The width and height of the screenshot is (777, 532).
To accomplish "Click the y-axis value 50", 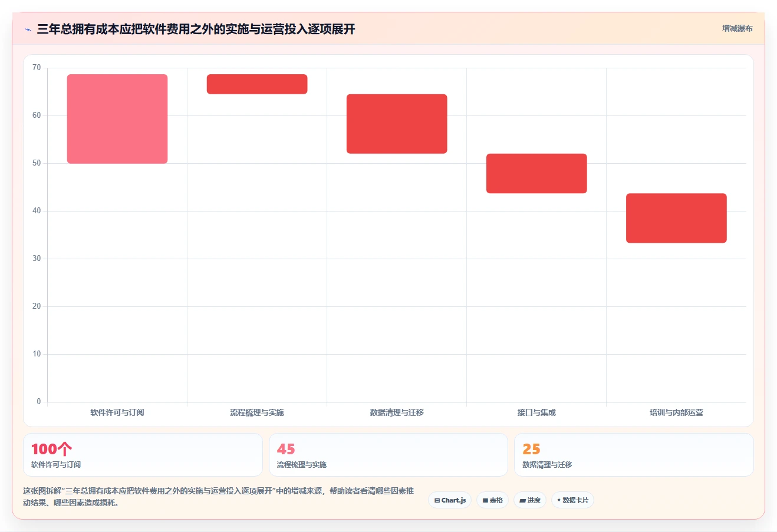I will 37,163.
